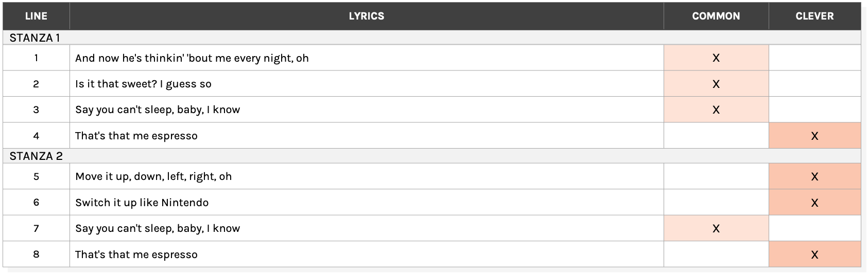Toggle the Common X mark for line 1

[716, 58]
